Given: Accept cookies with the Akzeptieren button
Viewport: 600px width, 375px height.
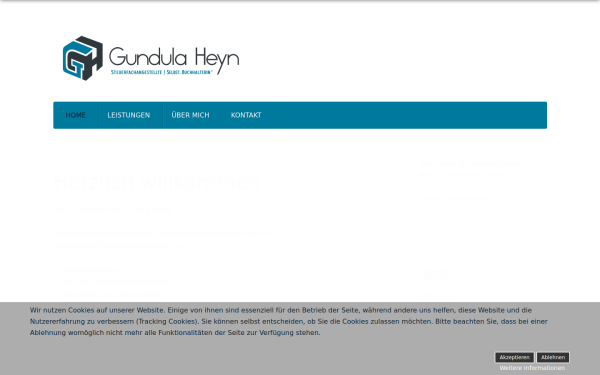Looking at the screenshot, I should (x=514, y=357).
